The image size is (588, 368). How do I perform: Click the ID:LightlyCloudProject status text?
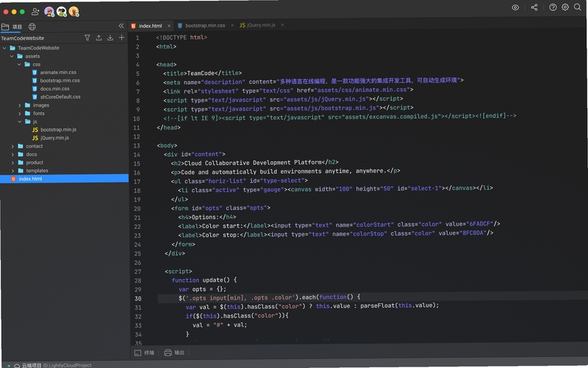click(x=67, y=365)
